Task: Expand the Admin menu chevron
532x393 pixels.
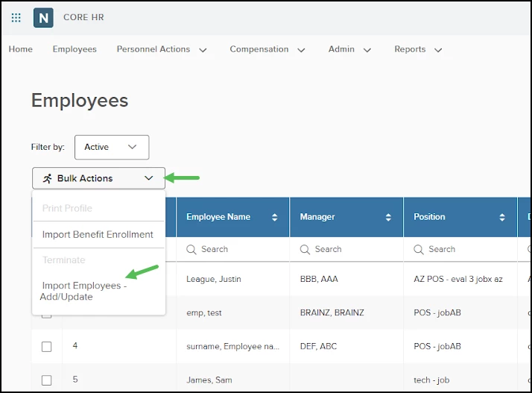Action: 367,50
